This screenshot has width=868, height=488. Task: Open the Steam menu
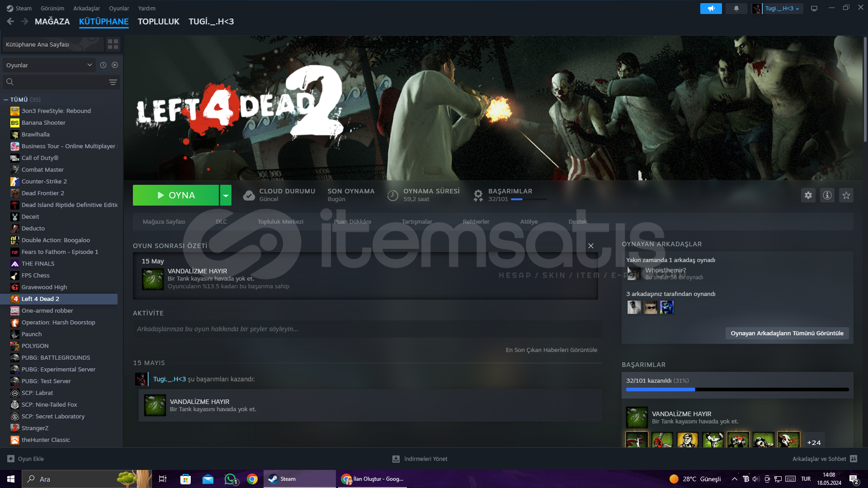(x=19, y=8)
